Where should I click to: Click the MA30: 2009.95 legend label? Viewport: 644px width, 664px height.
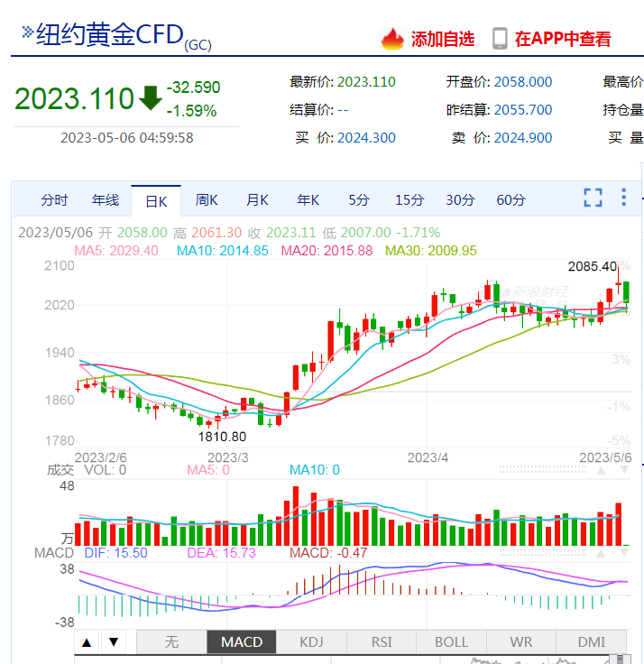(x=431, y=251)
